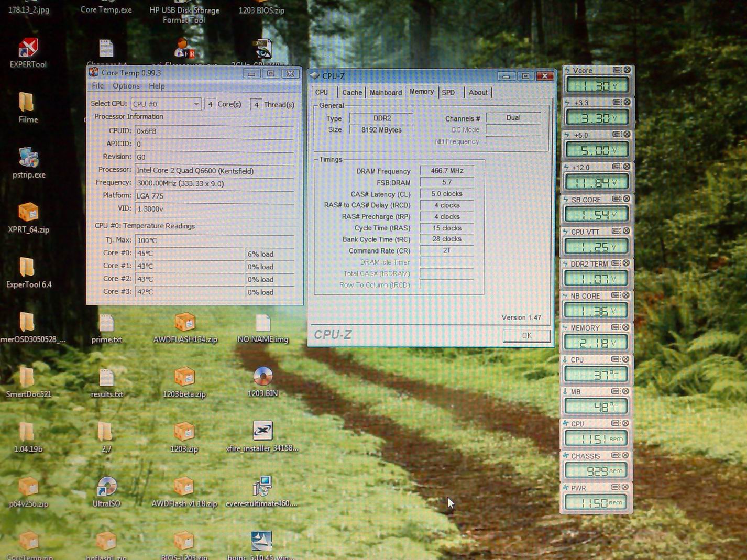747x560 pixels.
Task: Open settings icon of MEMORY voltage monitor
Action: [x=617, y=327]
